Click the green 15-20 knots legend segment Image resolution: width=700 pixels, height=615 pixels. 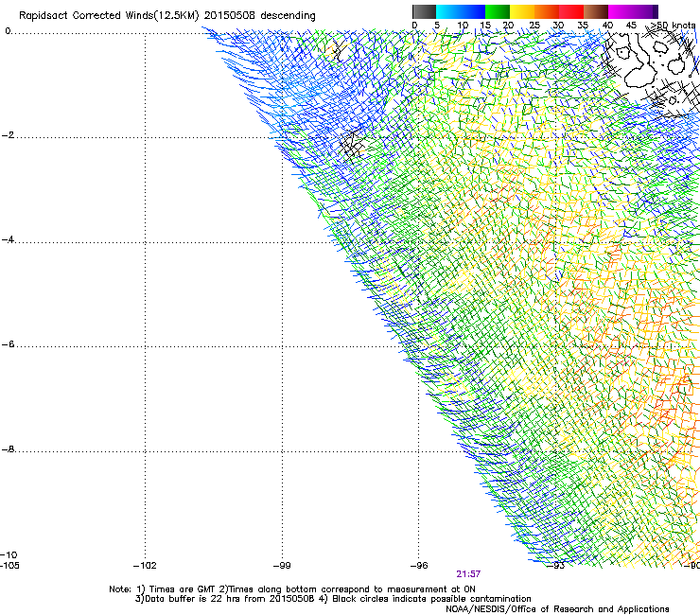coord(498,11)
